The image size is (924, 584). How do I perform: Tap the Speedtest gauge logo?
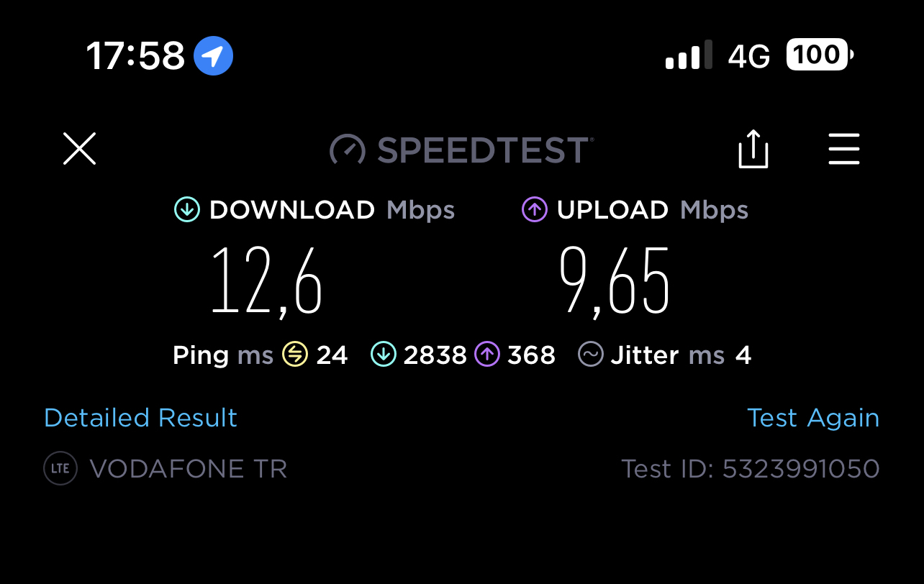[x=348, y=150]
